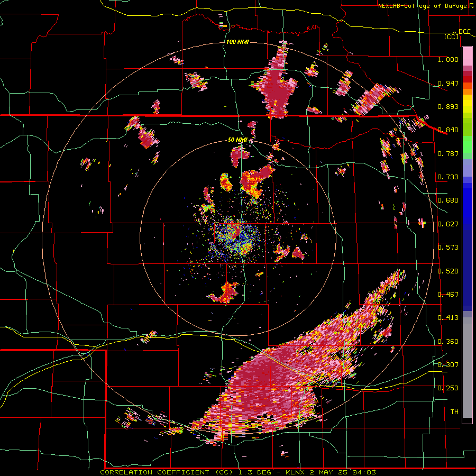This screenshot has width=476, height=476.
Task: Select the 0.627 scale value
Action: [448, 224]
